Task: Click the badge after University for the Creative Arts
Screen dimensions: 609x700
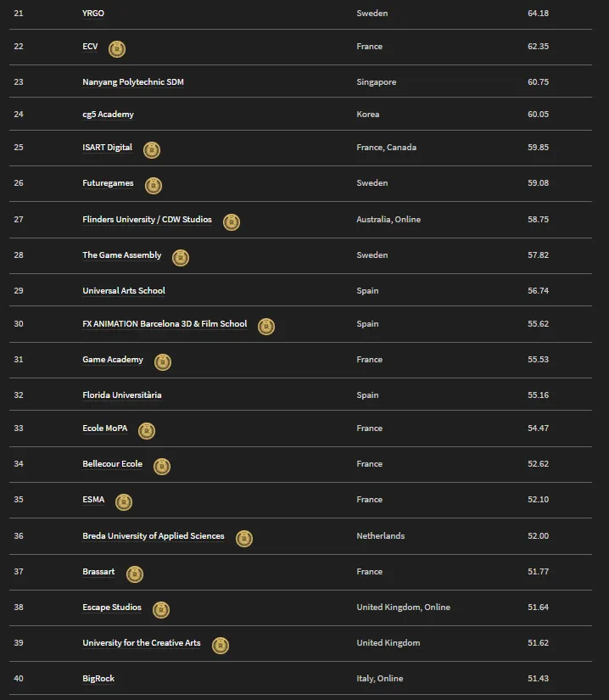Action: pos(221,646)
